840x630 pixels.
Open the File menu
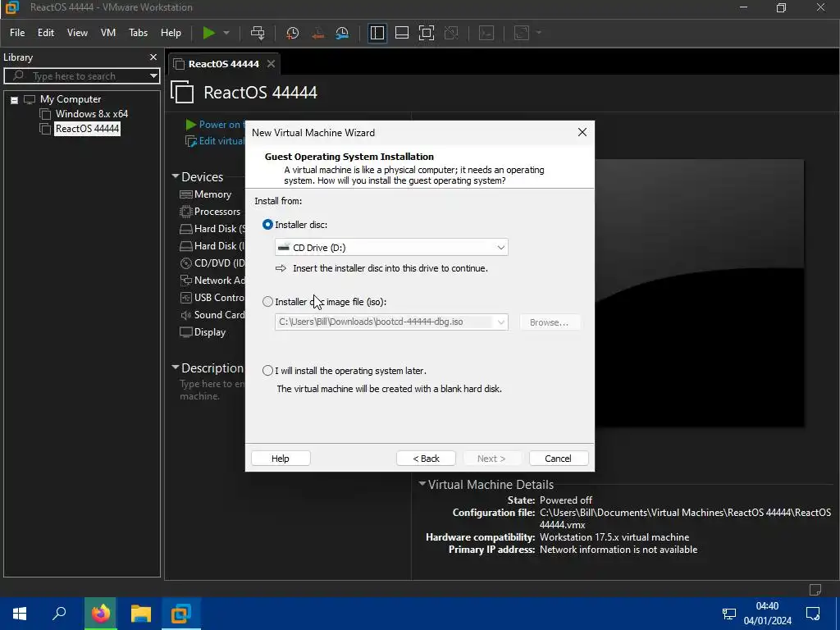coord(17,33)
